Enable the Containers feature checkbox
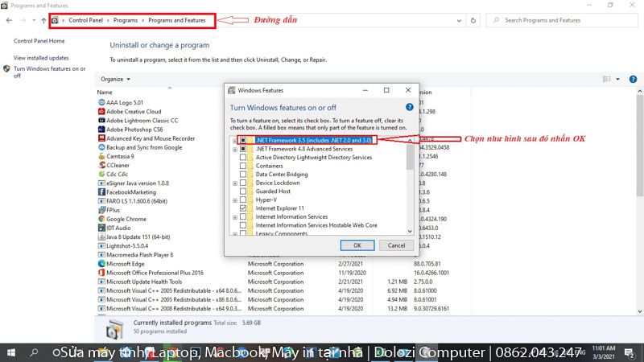Image resolution: width=644 pixels, height=362 pixels. (243, 167)
